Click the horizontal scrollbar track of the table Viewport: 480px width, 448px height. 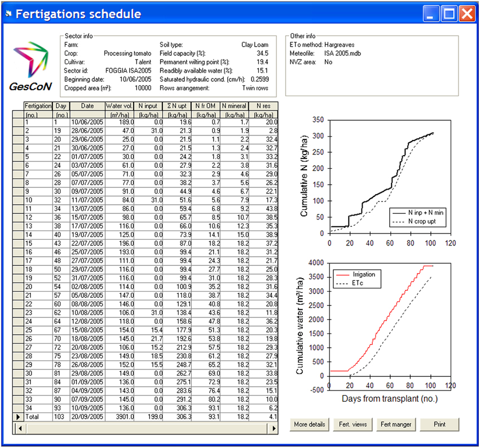(147, 428)
